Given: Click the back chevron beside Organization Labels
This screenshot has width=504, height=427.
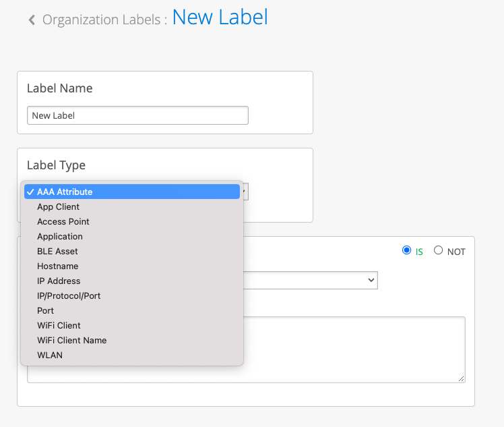Looking at the screenshot, I should click(32, 20).
